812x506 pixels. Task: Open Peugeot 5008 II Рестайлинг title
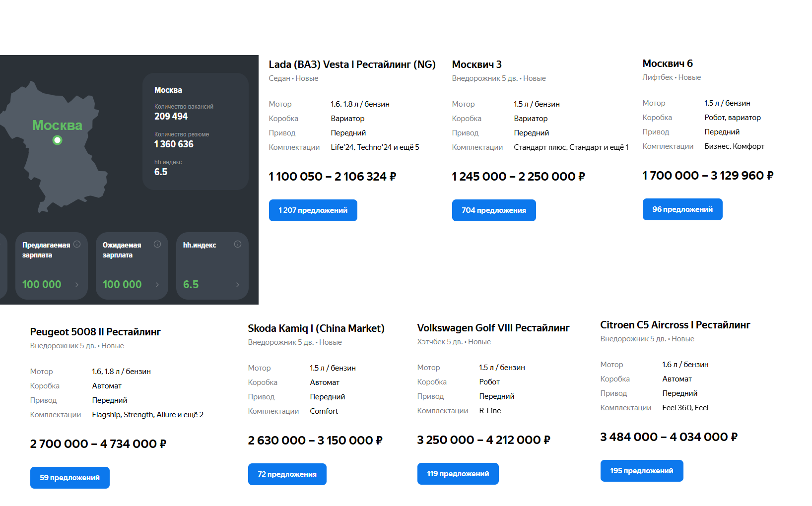click(x=95, y=332)
